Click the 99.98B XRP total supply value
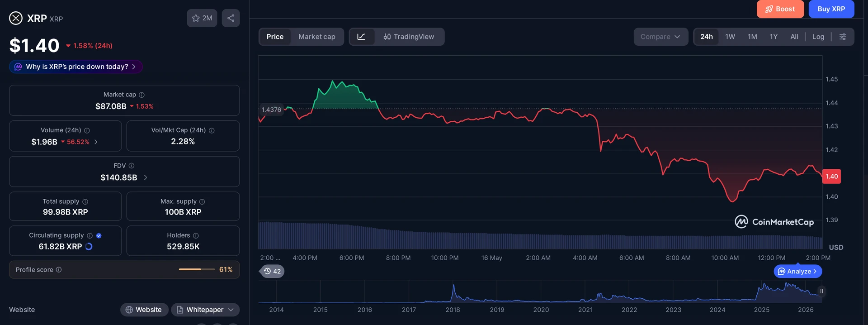 point(66,212)
